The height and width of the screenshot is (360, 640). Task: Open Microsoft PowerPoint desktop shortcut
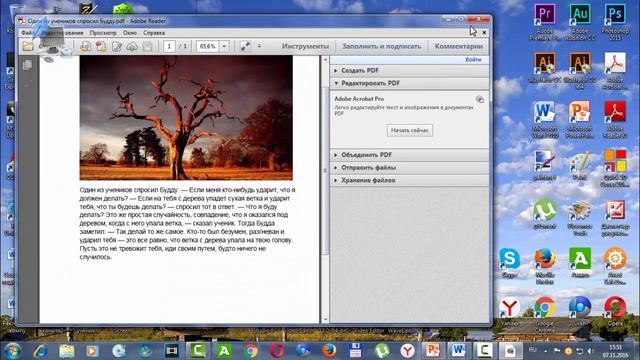(580, 120)
